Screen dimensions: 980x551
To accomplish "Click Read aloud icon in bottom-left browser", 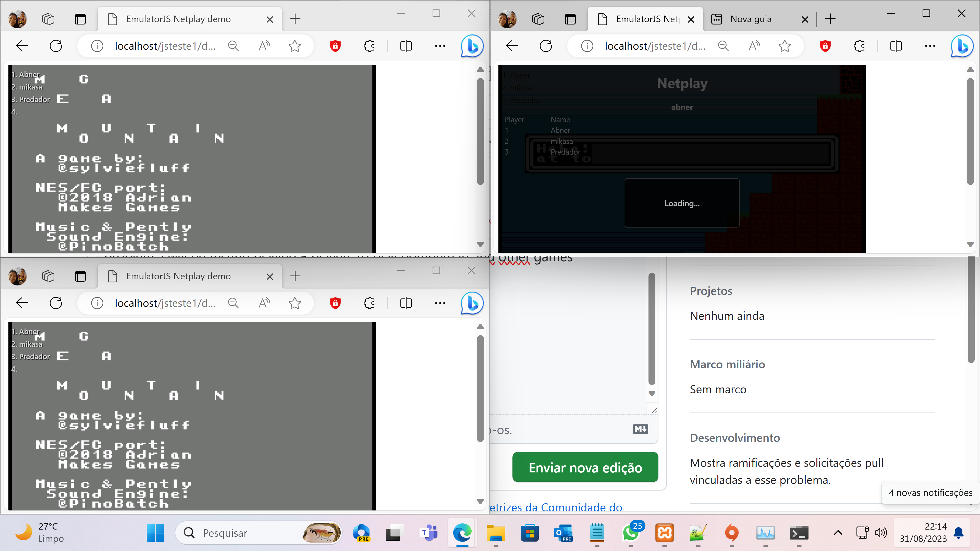I will 264,303.
